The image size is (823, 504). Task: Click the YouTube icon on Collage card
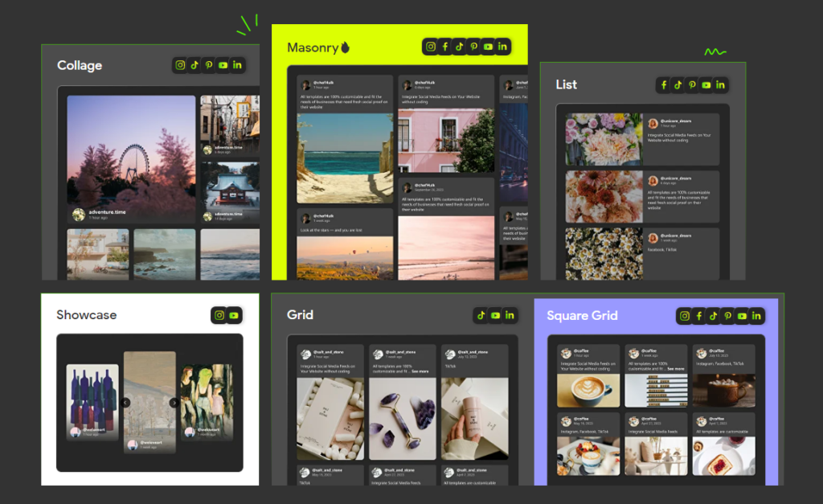coord(223,65)
